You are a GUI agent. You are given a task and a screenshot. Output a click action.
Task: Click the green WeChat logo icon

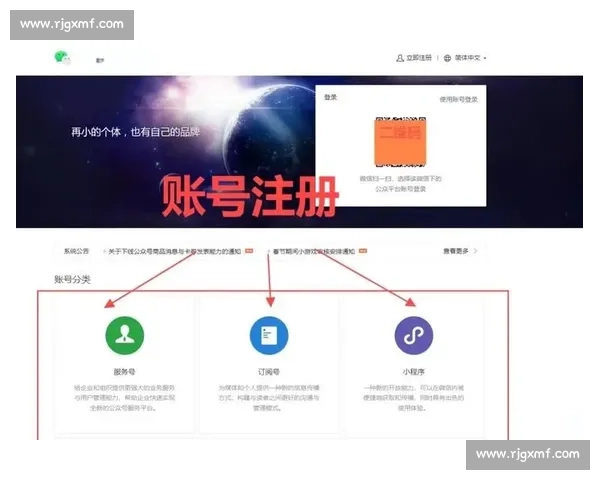[x=62, y=58]
